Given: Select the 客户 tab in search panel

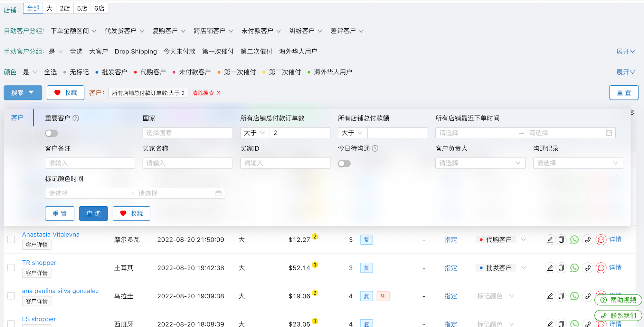Looking at the screenshot, I should point(17,118).
